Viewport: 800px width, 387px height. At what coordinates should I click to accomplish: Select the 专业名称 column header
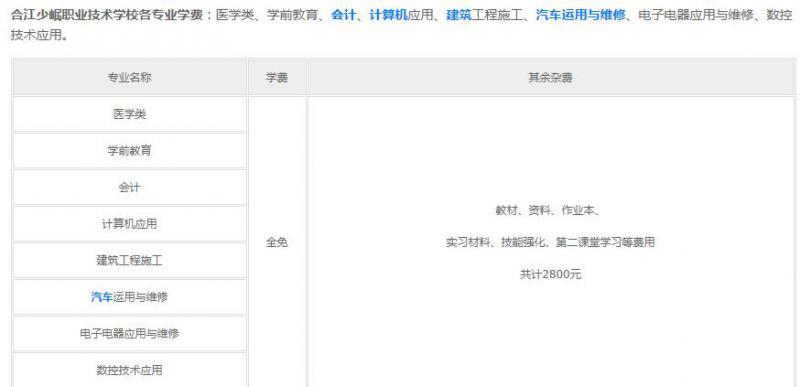130,78
